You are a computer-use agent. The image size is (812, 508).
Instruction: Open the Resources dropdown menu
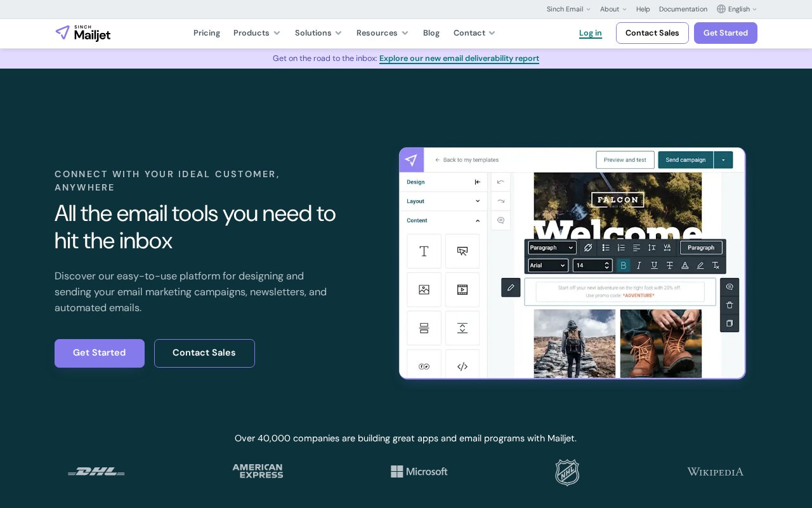(383, 33)
